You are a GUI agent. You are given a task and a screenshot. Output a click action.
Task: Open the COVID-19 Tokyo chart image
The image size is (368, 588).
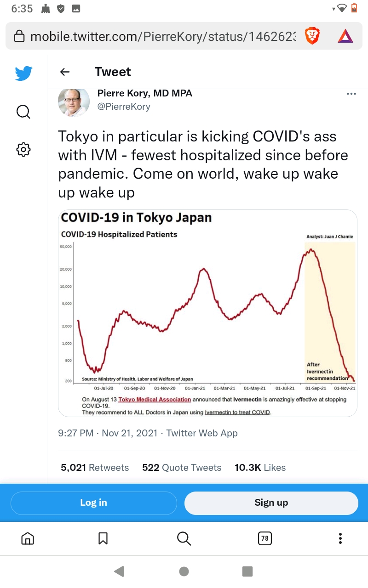pyautogui.click(x=207, y=313)
